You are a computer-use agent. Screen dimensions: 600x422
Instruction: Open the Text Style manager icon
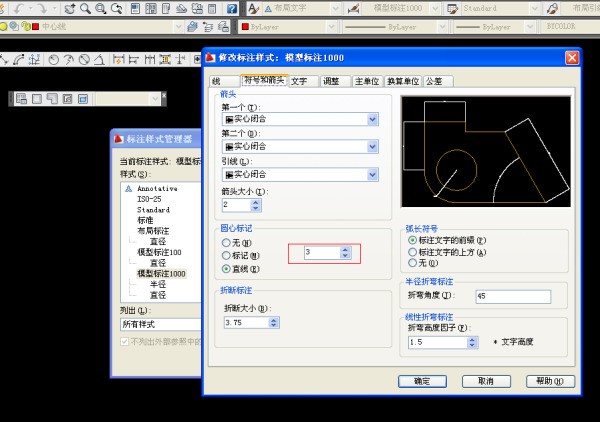[253, 8]
